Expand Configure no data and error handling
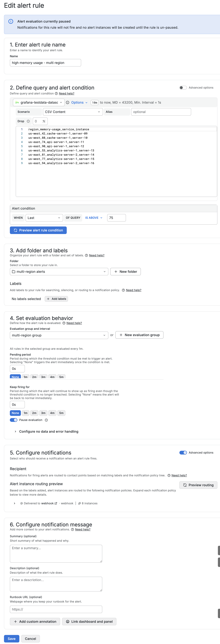The width and height of the screenshot is (220, 644). click(49, 431)
